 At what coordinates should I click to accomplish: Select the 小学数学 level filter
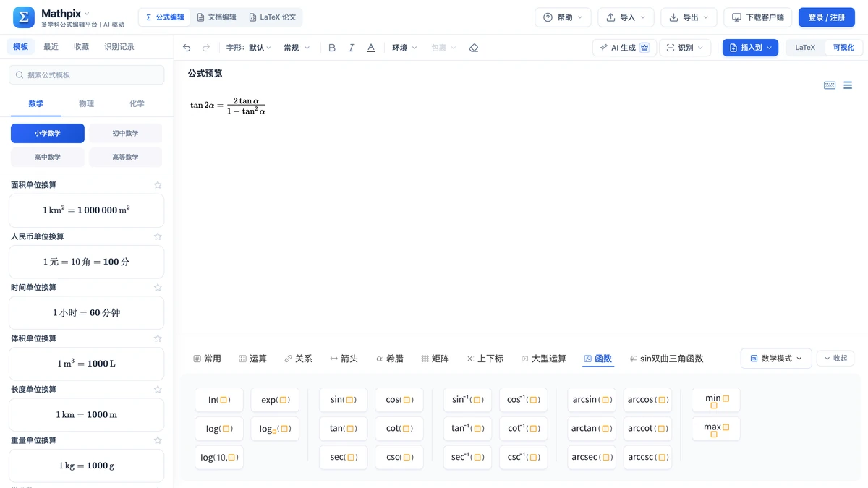(48, 133)
